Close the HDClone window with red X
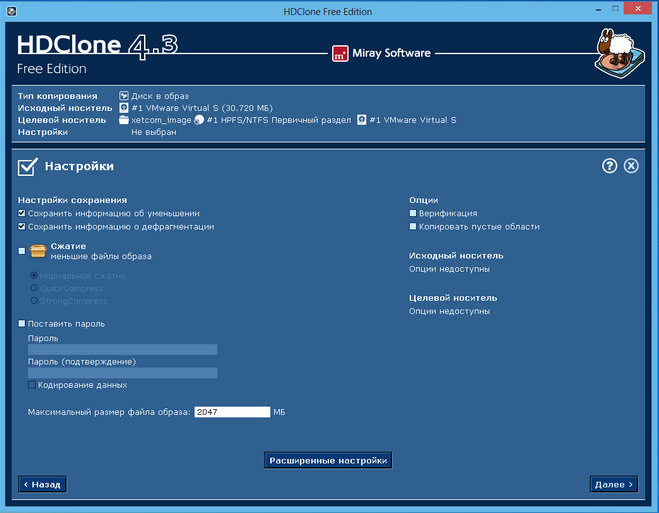This screenshot has width=659, height=513. coord(638,8)
